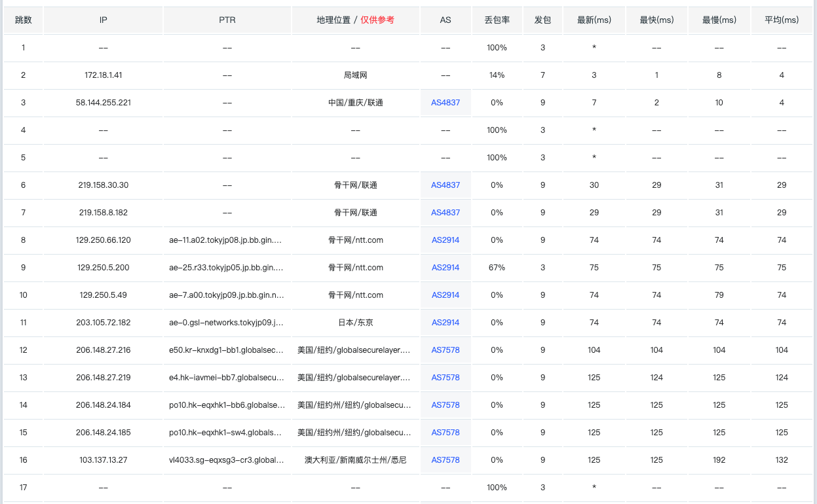Open AS7578 link for IP 103.137.13.27
Viewport: 817px width, 504px height.
(446, 460)
